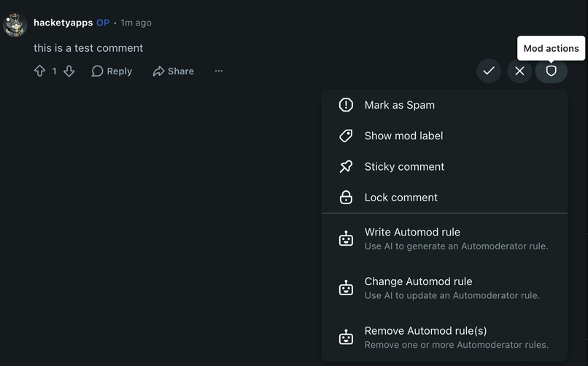Viewport: 588px width, 366px height.
Task: Open hacketyapps profile link
Action: click(x=63, y=23)
